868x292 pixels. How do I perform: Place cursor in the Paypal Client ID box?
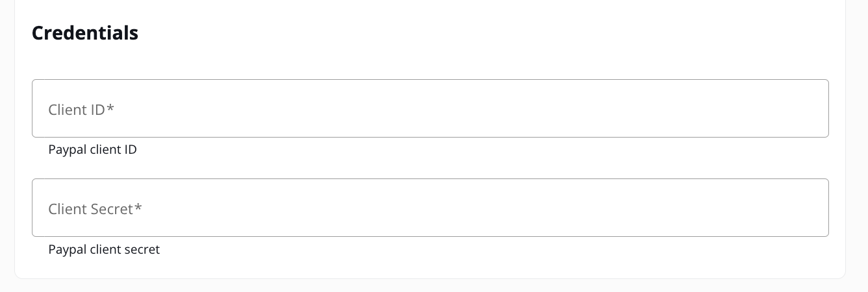[x=430, y=108]
